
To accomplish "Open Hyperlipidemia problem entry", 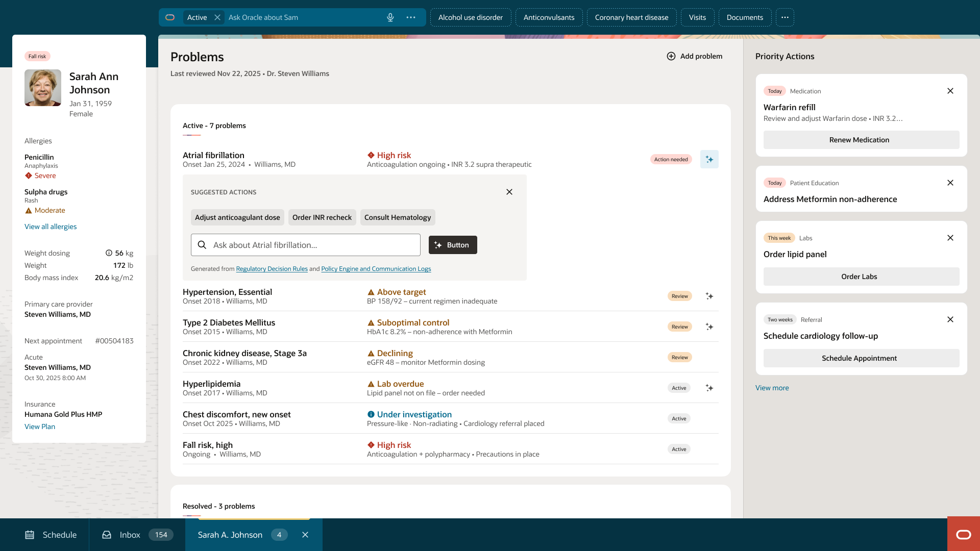I will [211, 384].
